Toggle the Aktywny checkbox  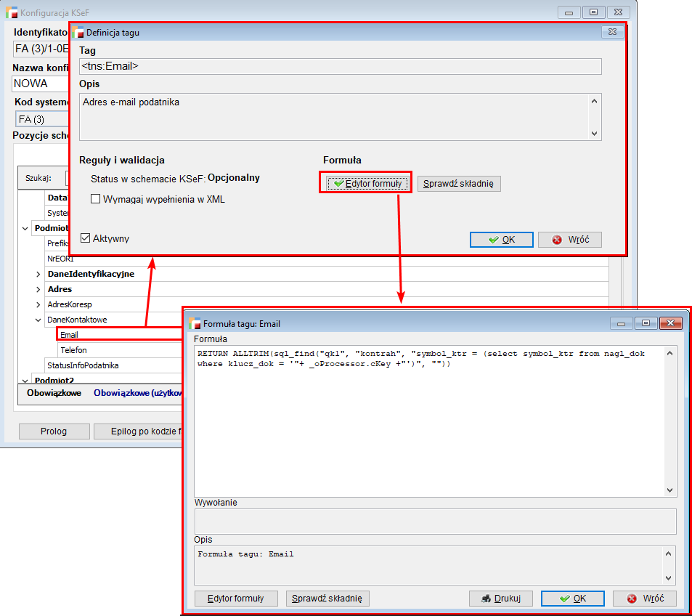(85, 238)
